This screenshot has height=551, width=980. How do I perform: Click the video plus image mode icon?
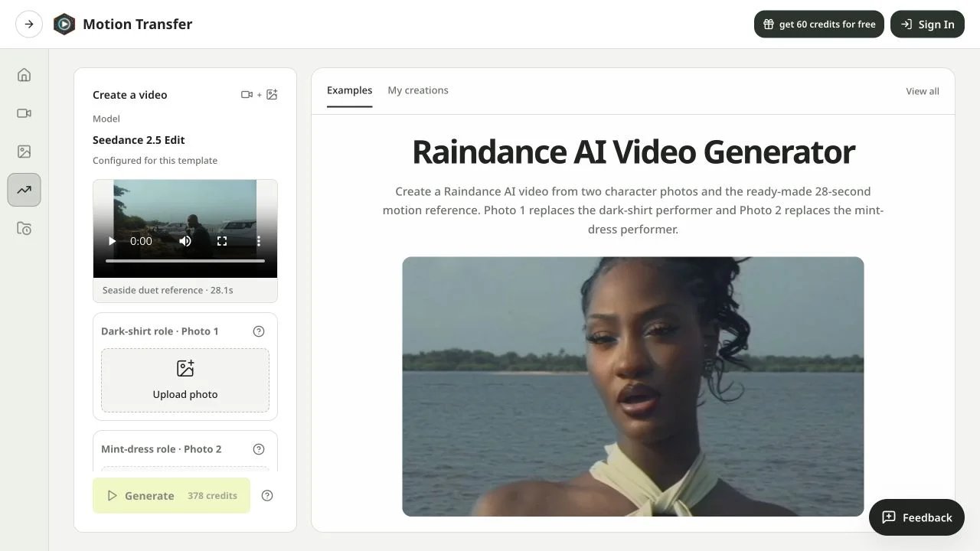259,95
